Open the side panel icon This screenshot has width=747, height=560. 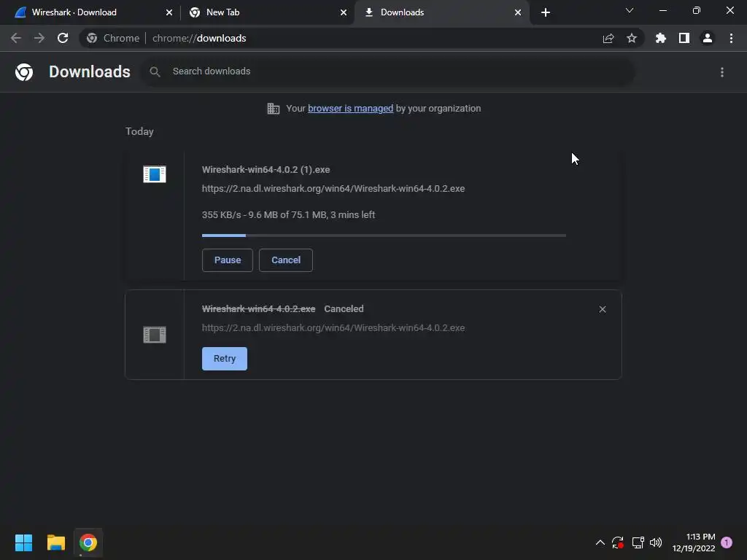tap(684, 38)
